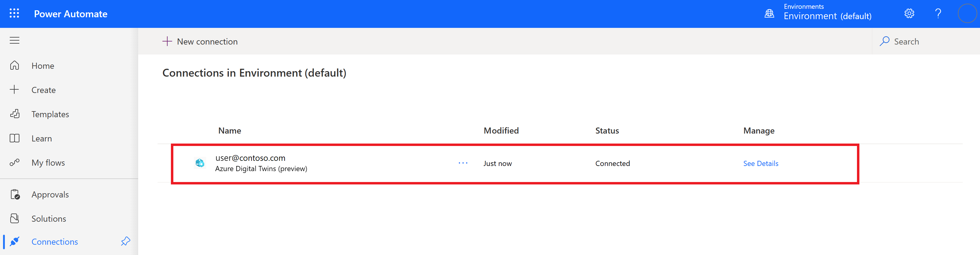
Task: Click the Environments globe icon
Action: [769, 14]
